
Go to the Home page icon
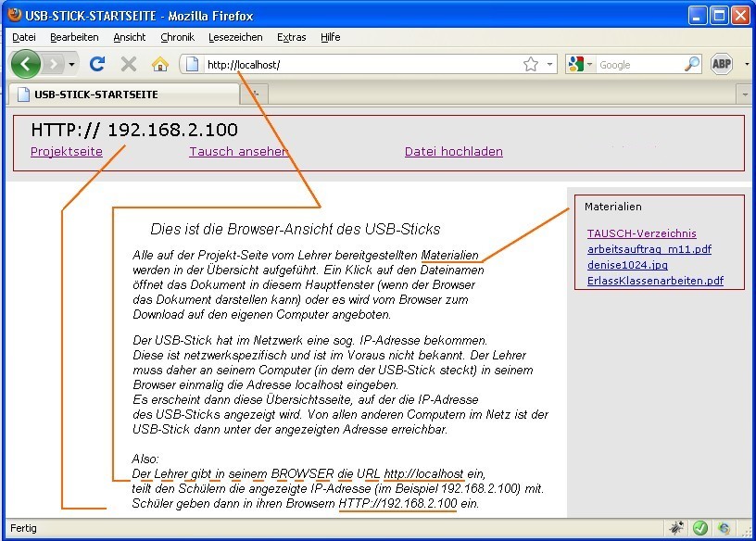[160, 64]
